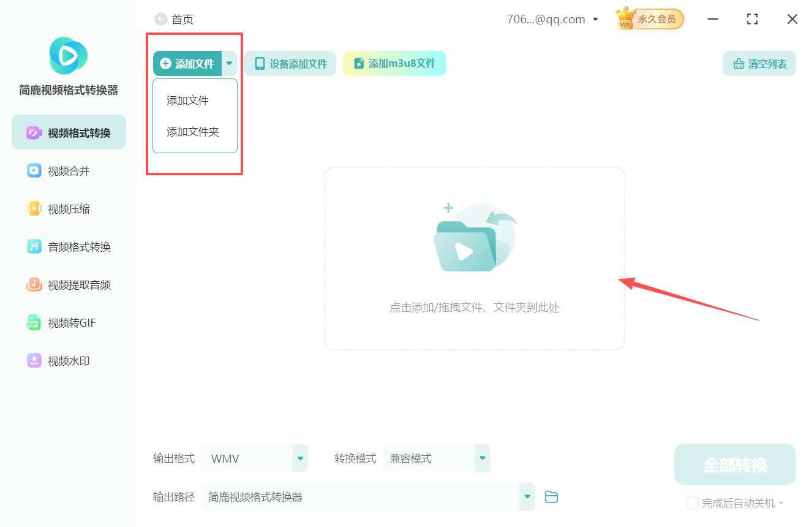Click 清空列表 to clear the list

point(759,63)
